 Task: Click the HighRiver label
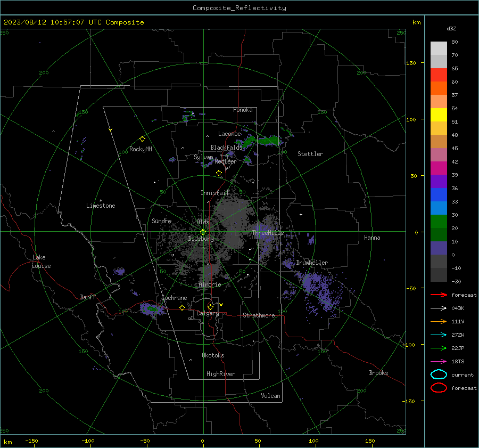tap(221, 374)
